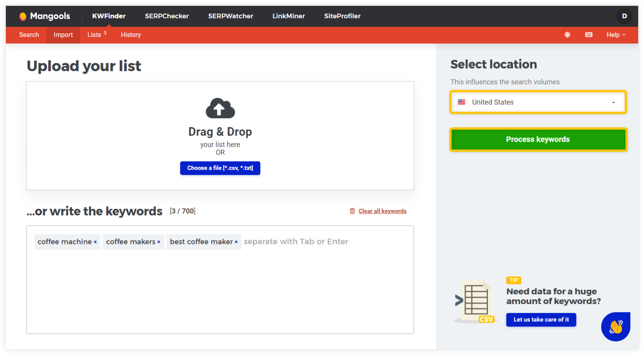The image size is (644, 355).
Task: Go to the Search tab
Action: click(29, 35)
